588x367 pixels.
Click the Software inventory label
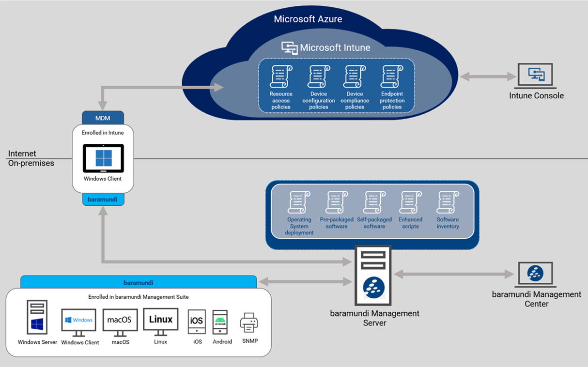click(x=448, y=223)
